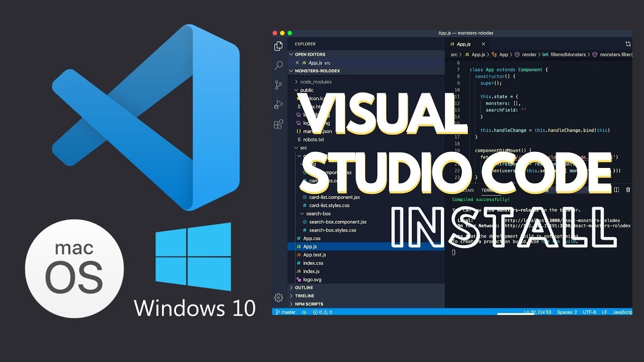The width and height of the screenshot is (644, 362).
Task: Change indentation via Spaces: 2
Action: point(567,312)
